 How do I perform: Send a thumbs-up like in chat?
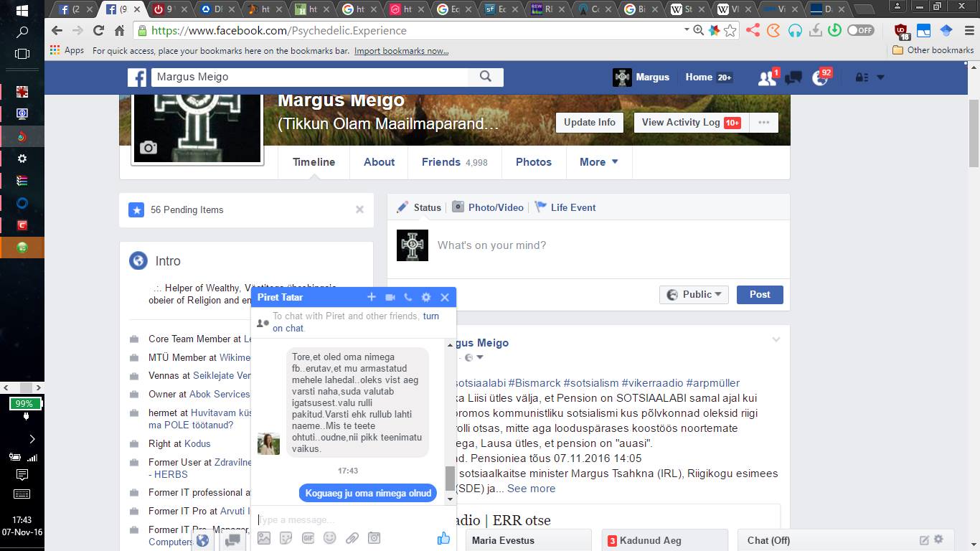click(443, 538)
